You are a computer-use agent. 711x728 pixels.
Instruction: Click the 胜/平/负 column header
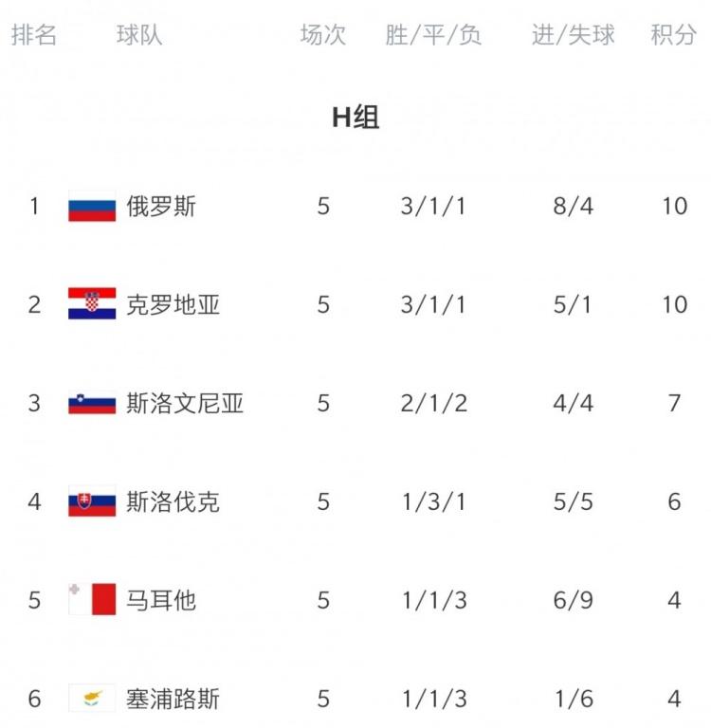(x=433, y=35)
